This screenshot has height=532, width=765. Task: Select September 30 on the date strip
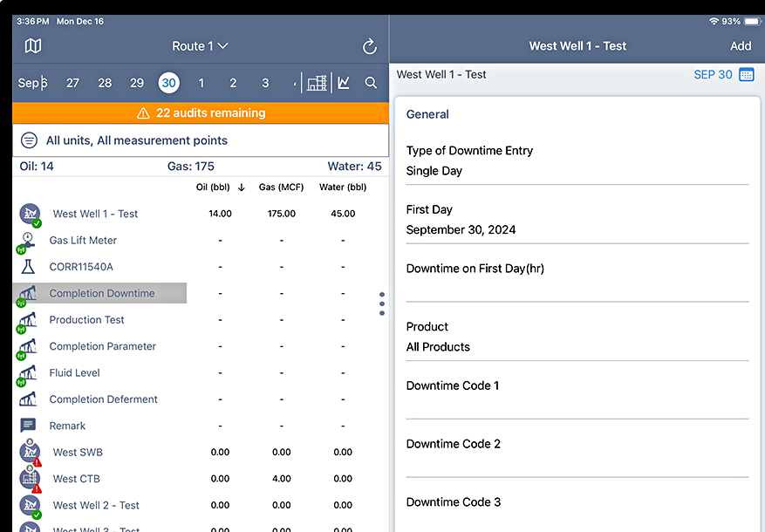coord(168,82)
